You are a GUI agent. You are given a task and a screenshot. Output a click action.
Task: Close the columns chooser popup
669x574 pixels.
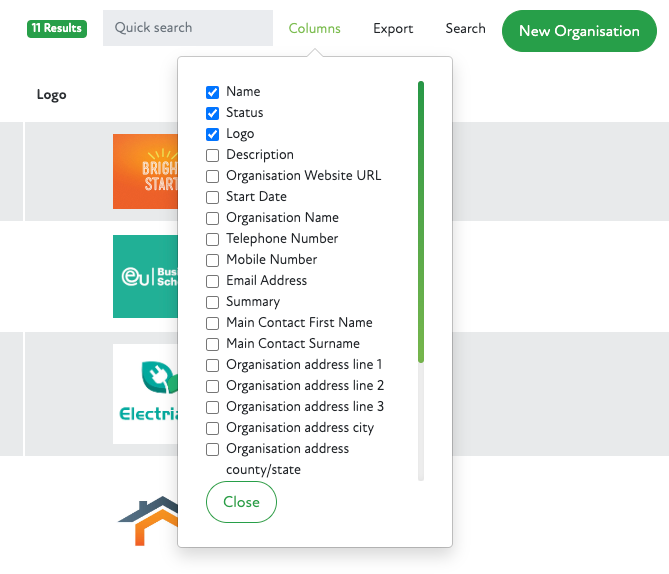pos(241,502)
